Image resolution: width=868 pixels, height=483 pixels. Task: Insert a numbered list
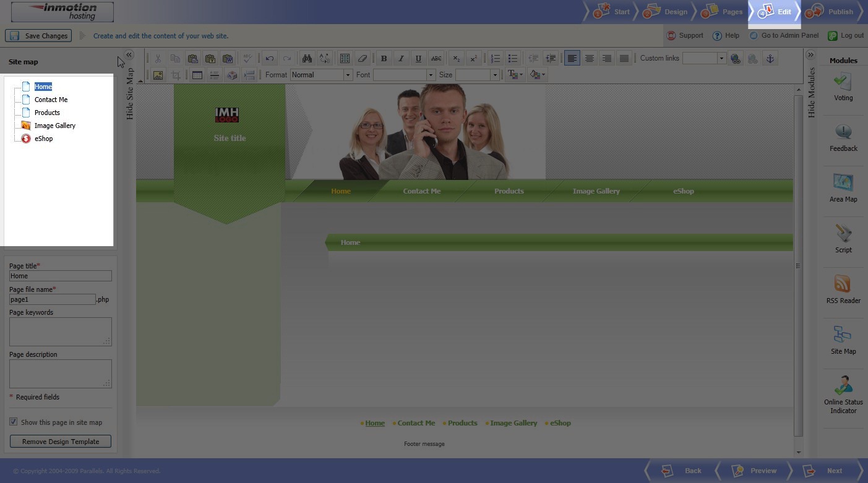[x=495, y=58]
